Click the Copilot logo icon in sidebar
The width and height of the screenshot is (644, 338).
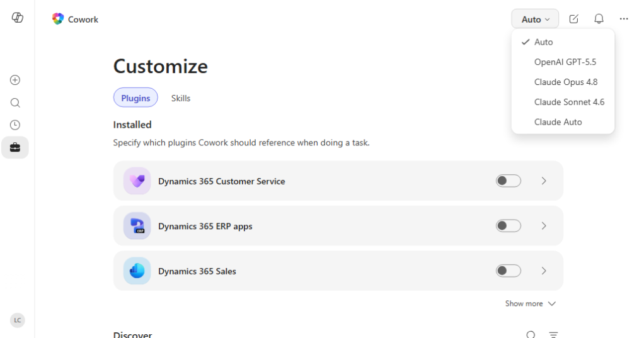tap(17, 18)
